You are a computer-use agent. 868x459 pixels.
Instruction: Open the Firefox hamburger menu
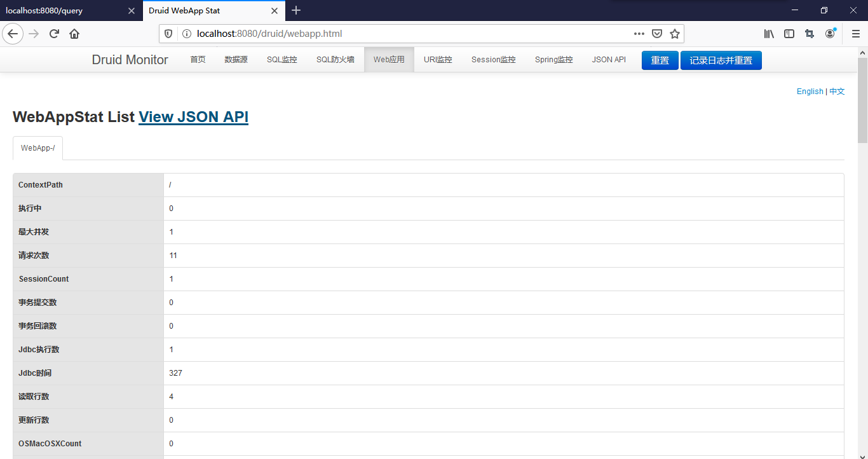(855, 34)
